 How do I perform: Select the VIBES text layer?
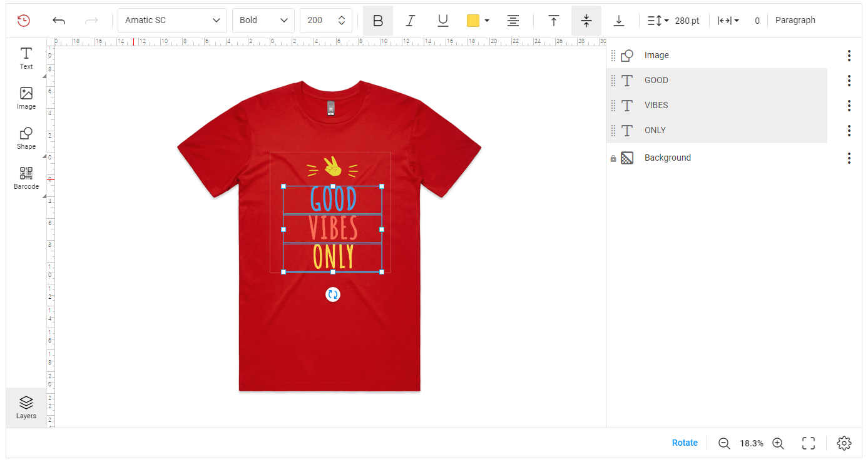point(717,106)
